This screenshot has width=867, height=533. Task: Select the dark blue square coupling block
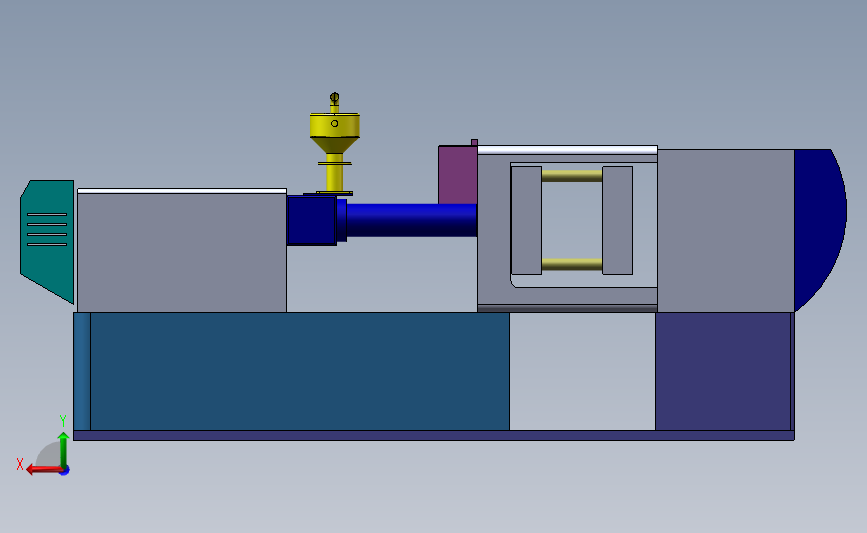[312, 220]
